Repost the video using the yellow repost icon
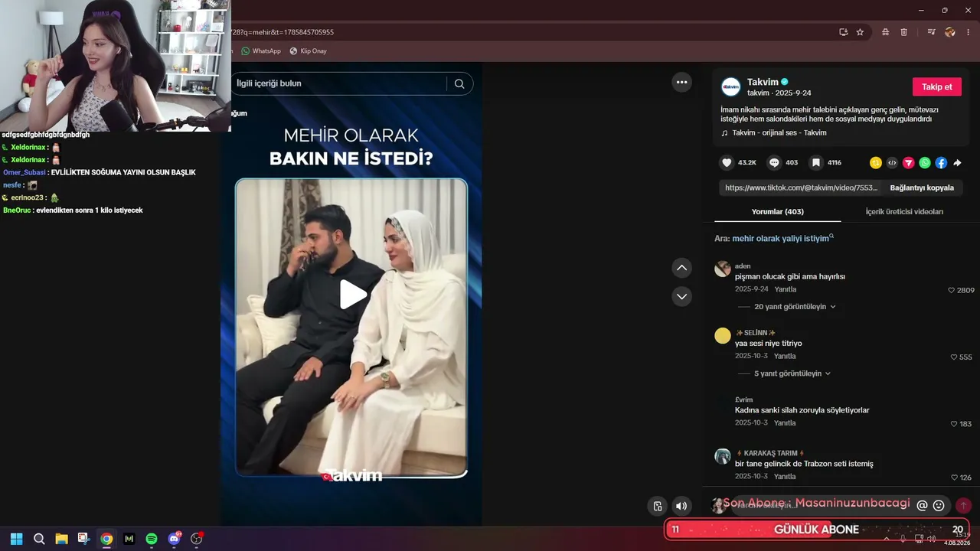980x551 pixels. pos(876,163)
